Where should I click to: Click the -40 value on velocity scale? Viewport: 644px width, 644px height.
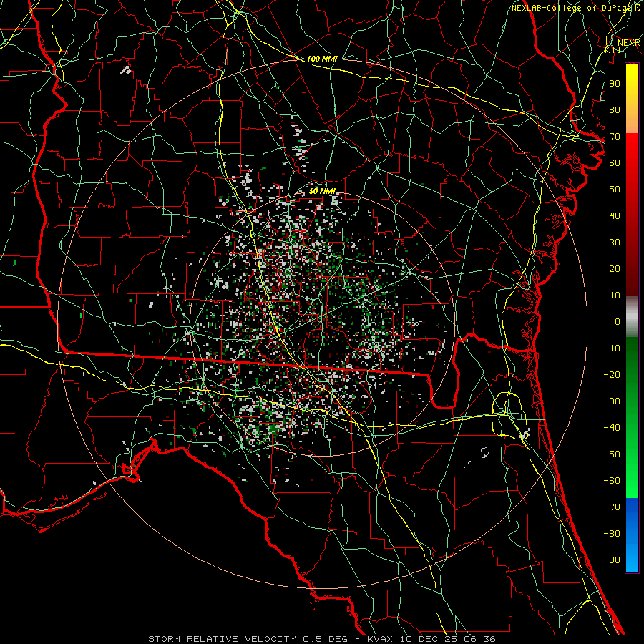point(612,428)
